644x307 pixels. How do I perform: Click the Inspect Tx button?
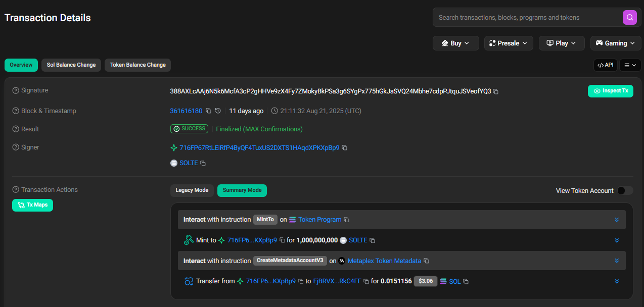click(611, 91)
